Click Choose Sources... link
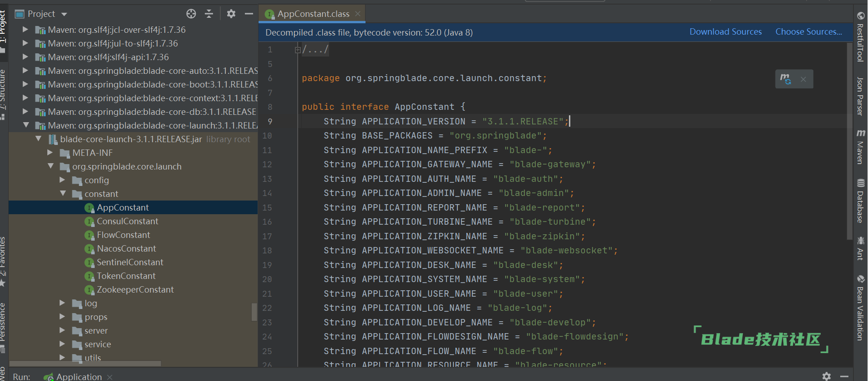Viewport: 868px width, 381px height. [x=809, y=31]
